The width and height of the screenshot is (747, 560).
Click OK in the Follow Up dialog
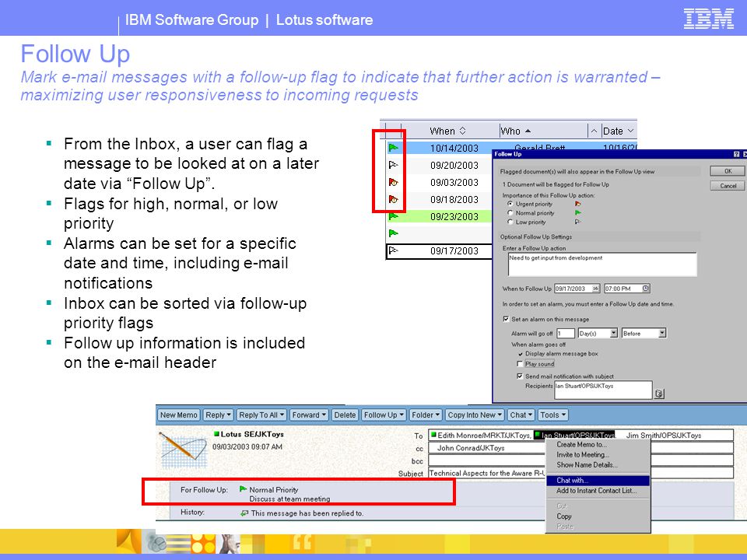click(x=728, y=171)
